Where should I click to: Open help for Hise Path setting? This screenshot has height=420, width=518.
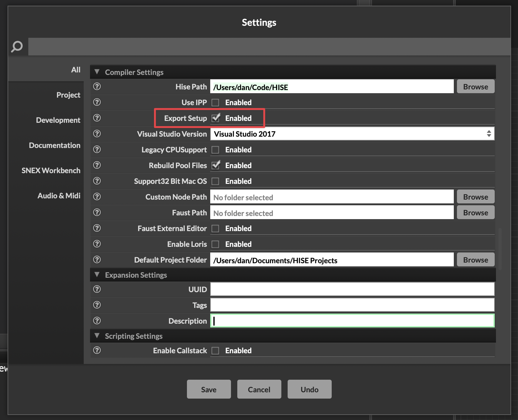tap(97, 86)
